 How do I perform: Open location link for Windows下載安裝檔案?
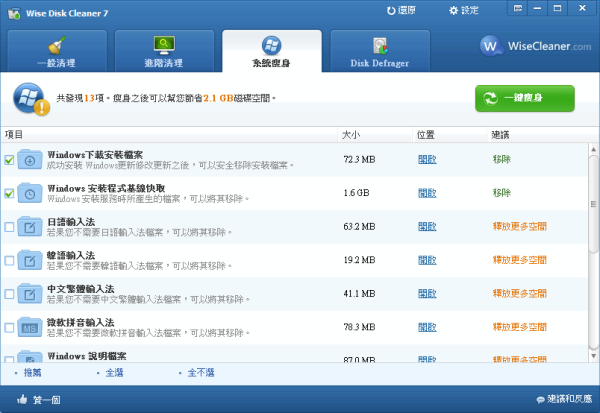[x=427, y=159]
